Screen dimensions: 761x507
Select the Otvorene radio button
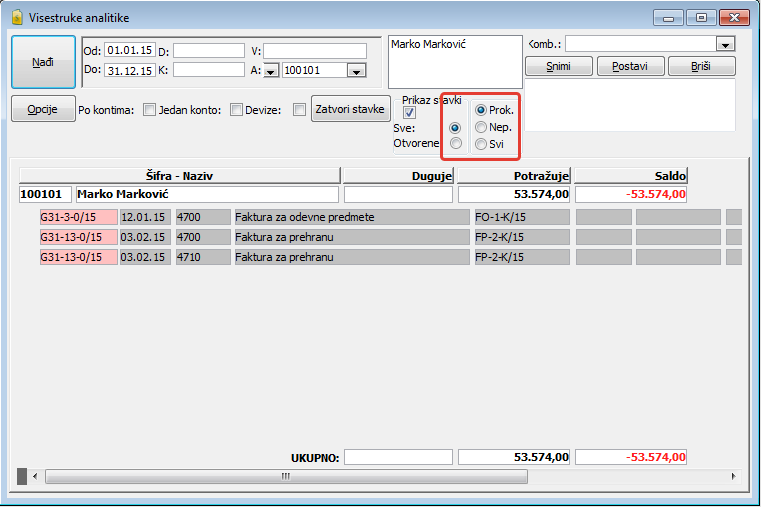pos(456,143)
